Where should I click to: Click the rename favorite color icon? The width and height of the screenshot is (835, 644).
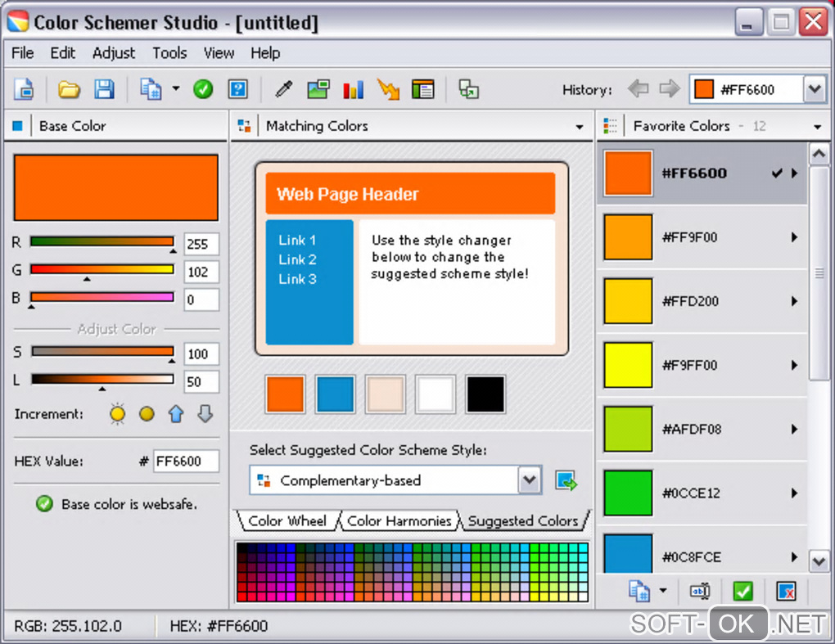pyautogui.click(x=700, y=591)
